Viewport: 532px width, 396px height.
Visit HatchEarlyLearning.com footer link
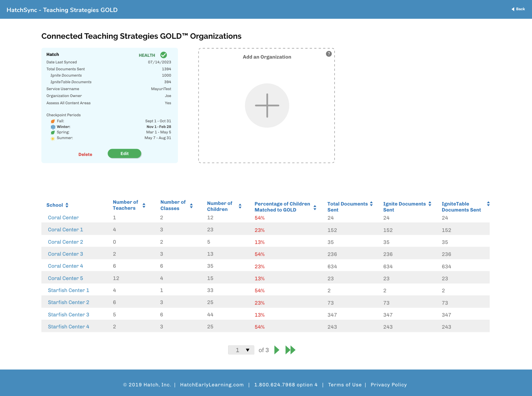click(x=212, y=385)
